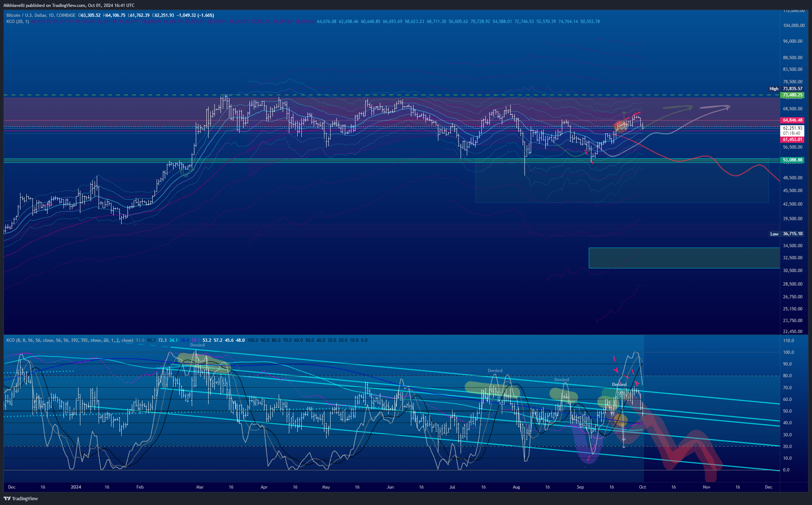The image size is (812, 505).
Task: Click the oscillator legend value 91.6
Action: [140, 340]
